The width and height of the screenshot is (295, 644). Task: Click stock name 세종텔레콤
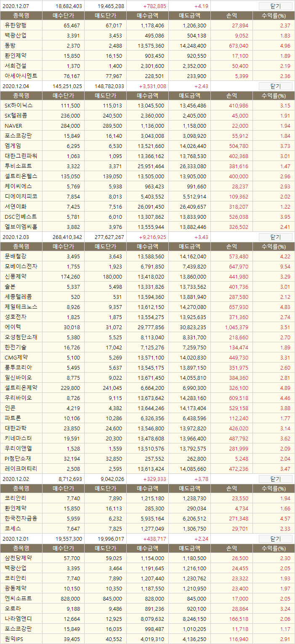click(x=18, y=297)
